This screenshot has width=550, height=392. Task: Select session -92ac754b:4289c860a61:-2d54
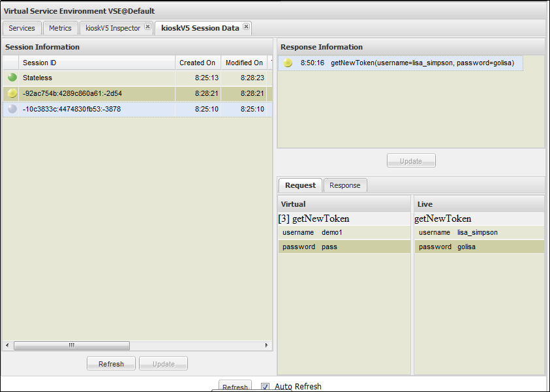(x=137, y=94)
